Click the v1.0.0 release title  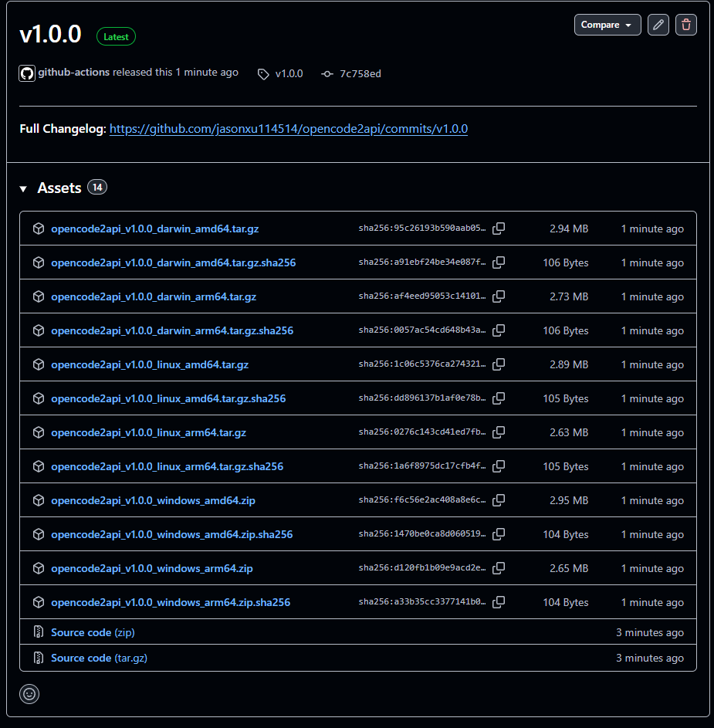point(50,35)
